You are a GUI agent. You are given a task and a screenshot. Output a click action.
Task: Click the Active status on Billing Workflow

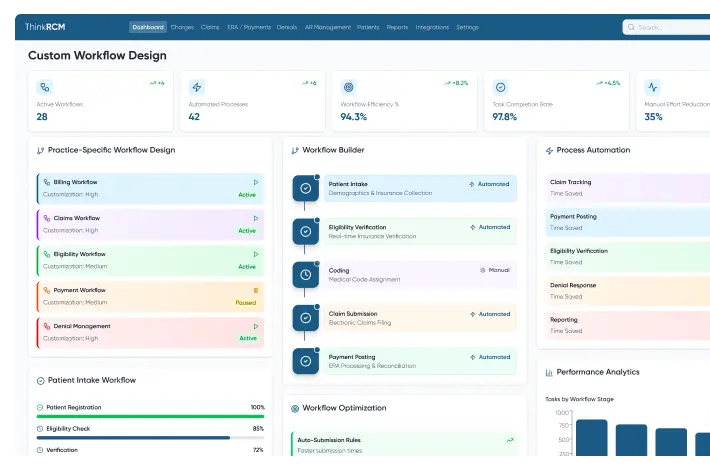(x=247, y=195)
